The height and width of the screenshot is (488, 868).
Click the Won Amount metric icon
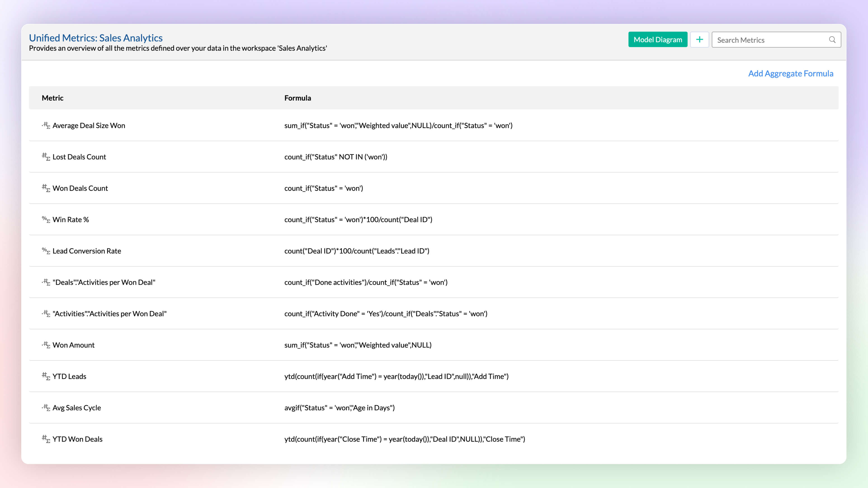(x=46, y=345)
